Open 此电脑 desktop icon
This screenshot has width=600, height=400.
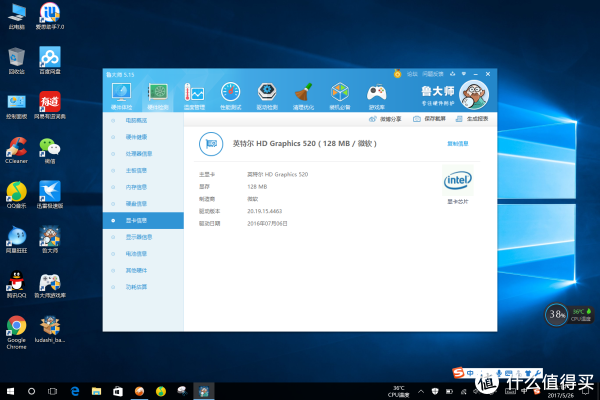click(x=16, y=16)
